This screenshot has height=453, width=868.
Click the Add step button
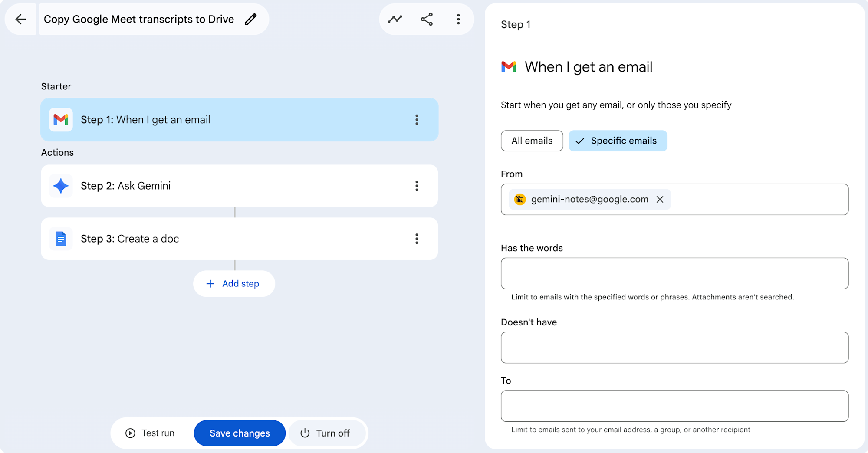click(x=234, y=284)
